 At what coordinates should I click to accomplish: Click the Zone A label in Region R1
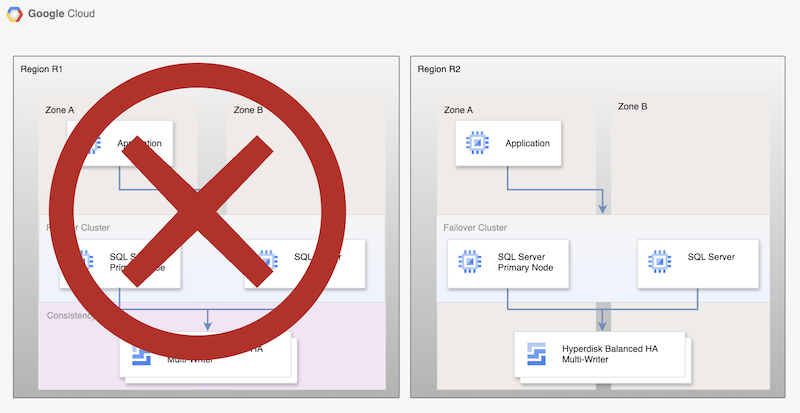(62, 109)
